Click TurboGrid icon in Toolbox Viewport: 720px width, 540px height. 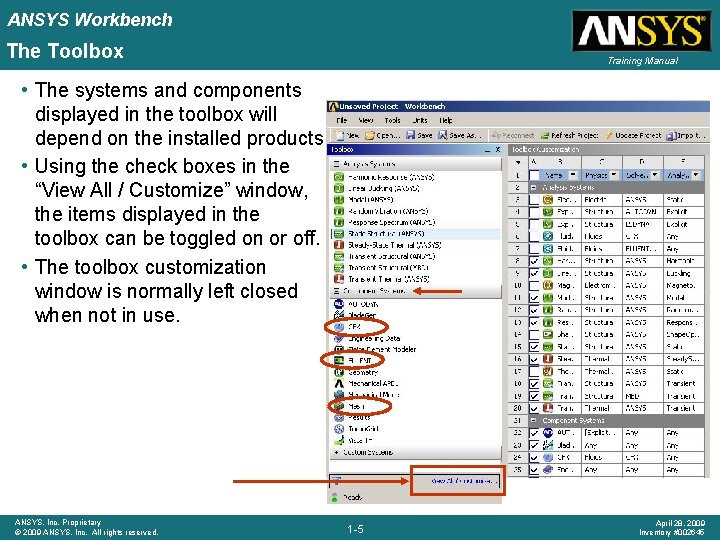[338, 429]
